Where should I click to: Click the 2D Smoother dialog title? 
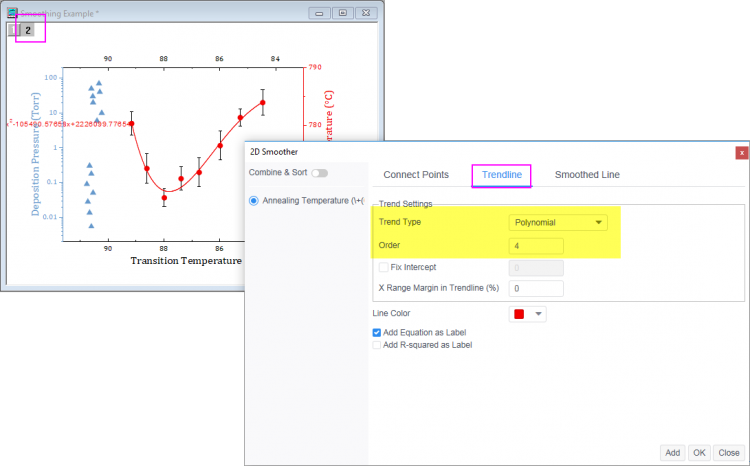pyautogui.click(x=274, y=152)
